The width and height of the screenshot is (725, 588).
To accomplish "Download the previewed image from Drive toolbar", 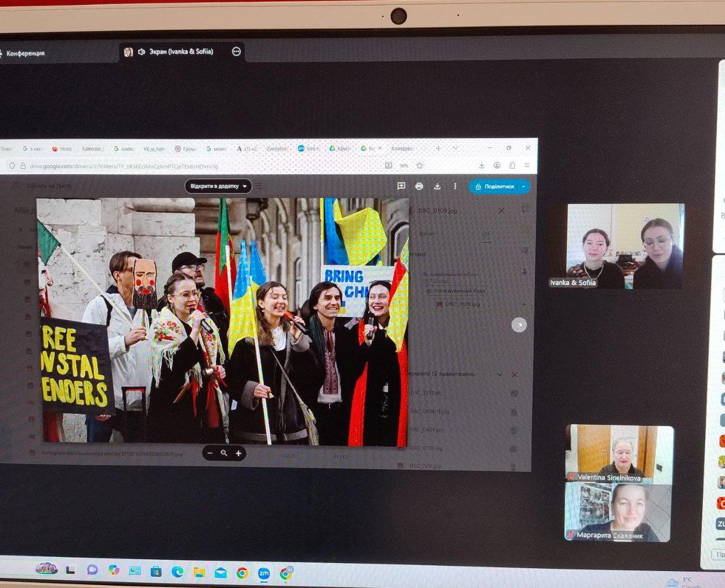I will click(437, 186).
